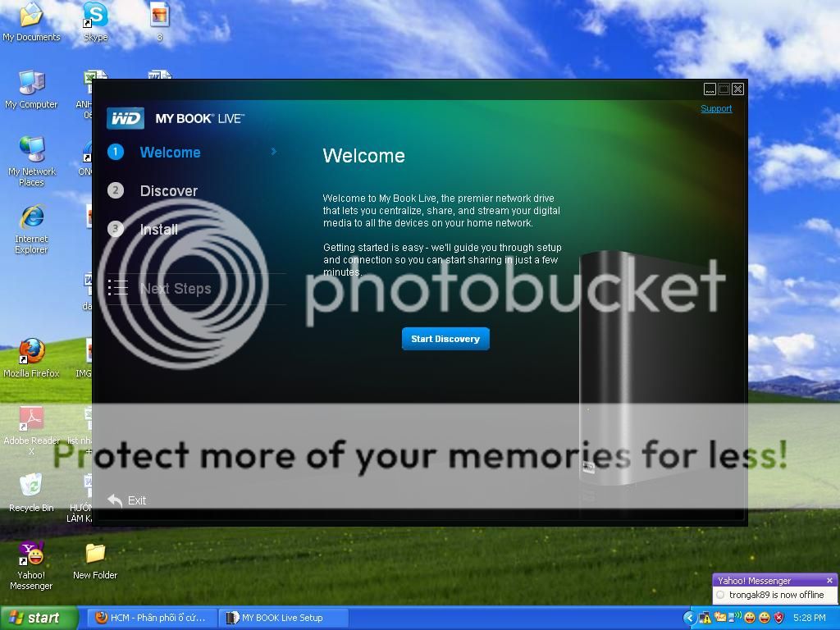
Task: Select the Recycle Bin icon
Action: pos(31,486)
